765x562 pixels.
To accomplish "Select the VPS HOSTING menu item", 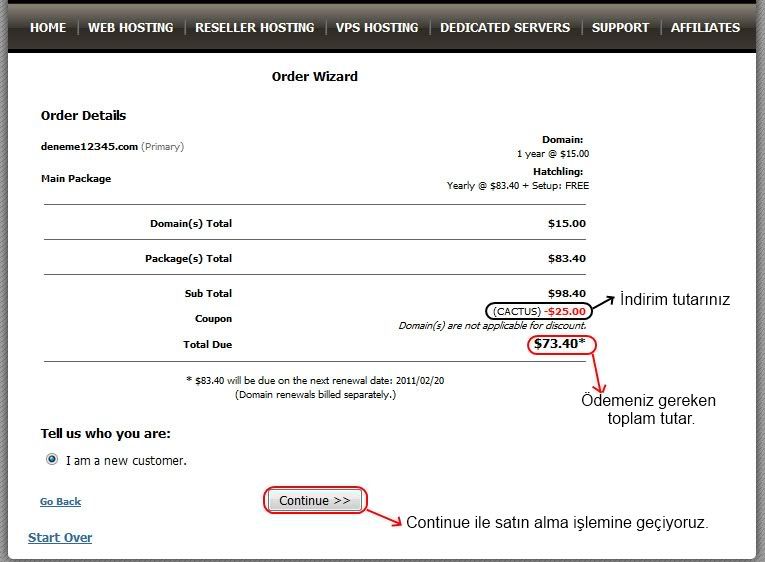I will click(x=377, y=27).
